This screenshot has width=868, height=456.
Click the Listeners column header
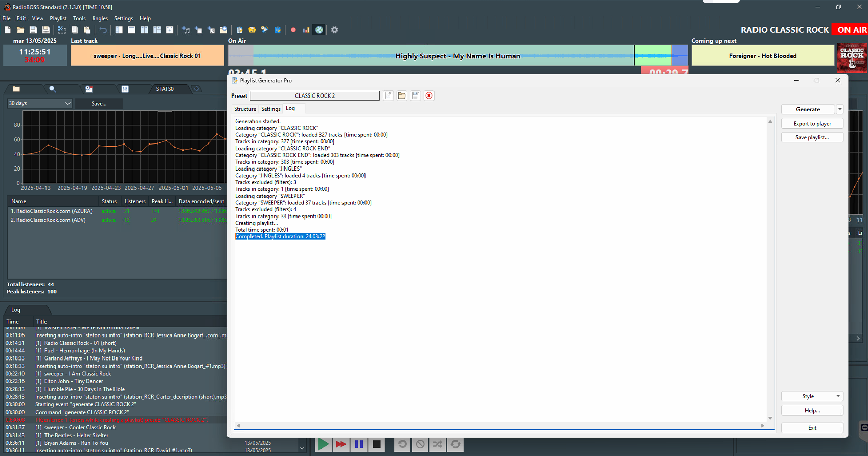point(135,201)
